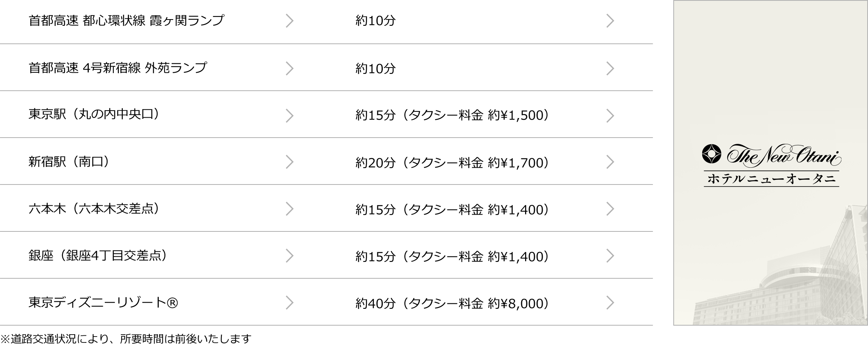Click chevron beside 外苑ランプ row
The image size is (868, 344).
tap(289, 68)
